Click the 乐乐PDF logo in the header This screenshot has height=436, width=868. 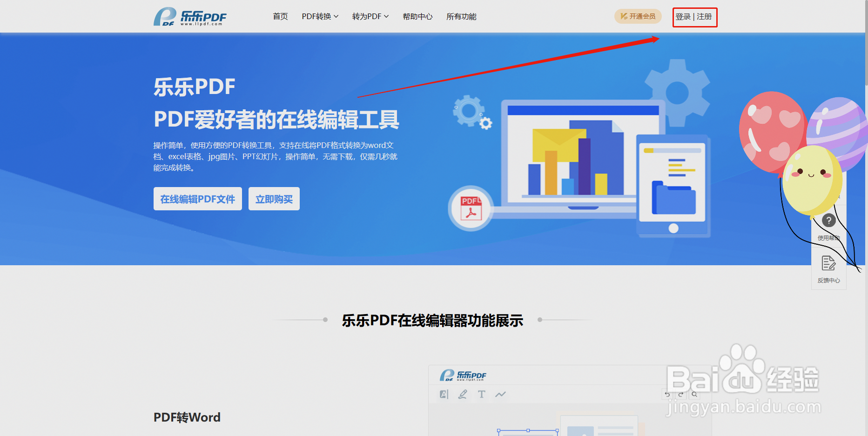coord(190,17)
